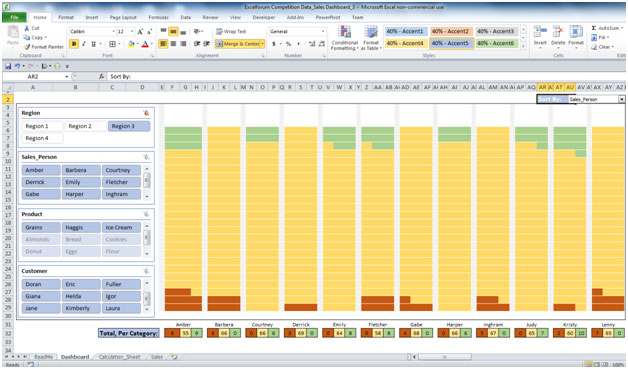
Task: Open the Format as Table icon
Action: click(x=371, y=38)
